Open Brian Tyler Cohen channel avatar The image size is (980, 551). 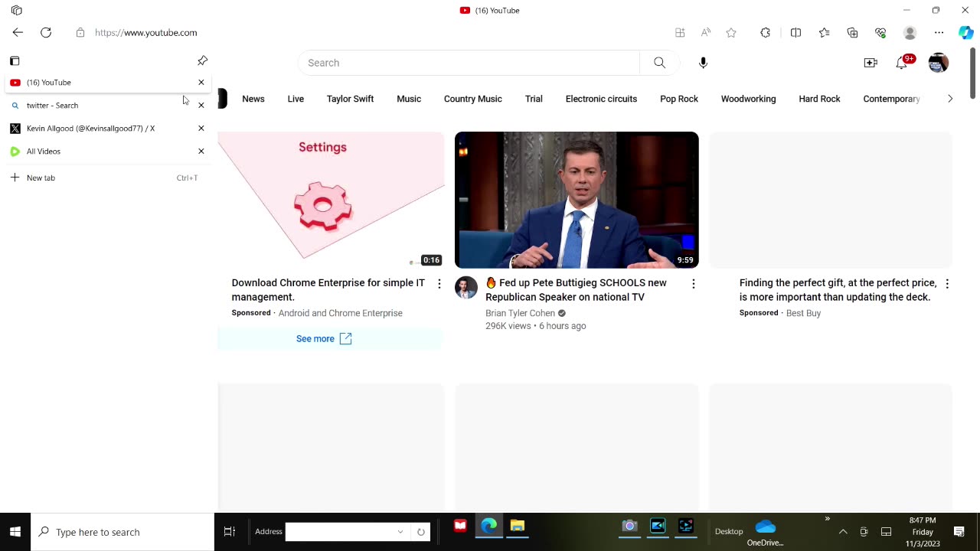click(x=466, y=288)
